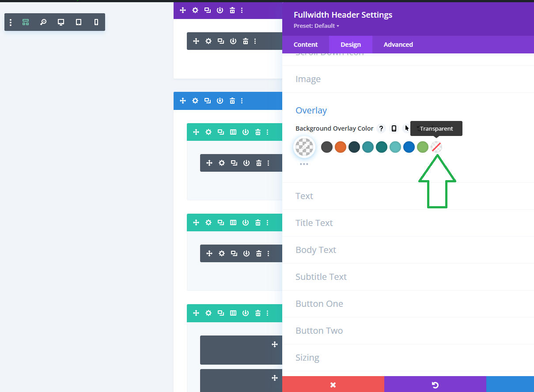Viewport: 534px width, 392px height.
Task: Switch to wireframe view icon
Action: click(26, 22)
